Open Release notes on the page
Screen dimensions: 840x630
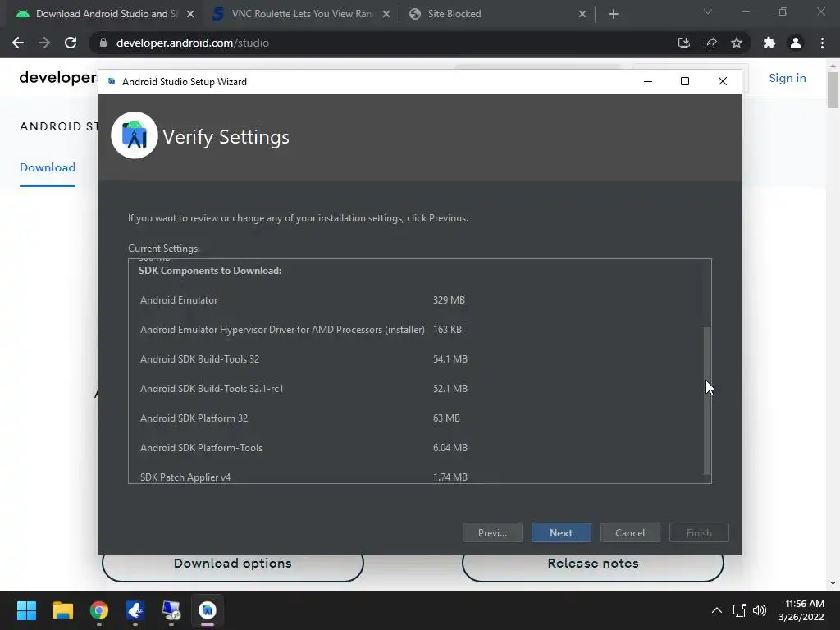tap(593, 564)
